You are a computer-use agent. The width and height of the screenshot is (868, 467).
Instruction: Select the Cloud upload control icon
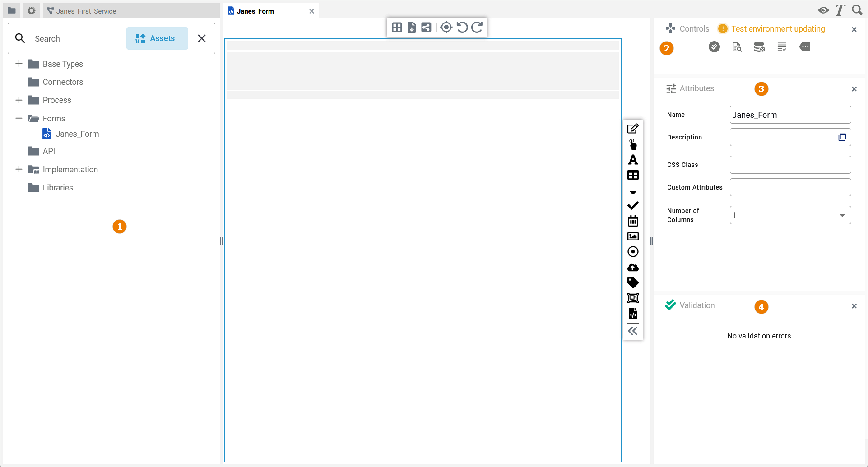(633, 268)
